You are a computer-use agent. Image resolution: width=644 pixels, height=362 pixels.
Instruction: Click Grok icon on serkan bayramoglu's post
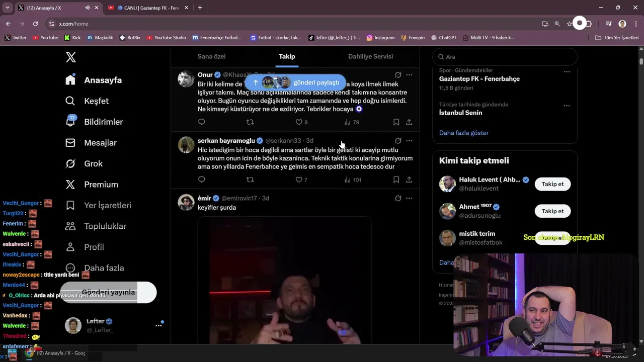coord(398,141)
